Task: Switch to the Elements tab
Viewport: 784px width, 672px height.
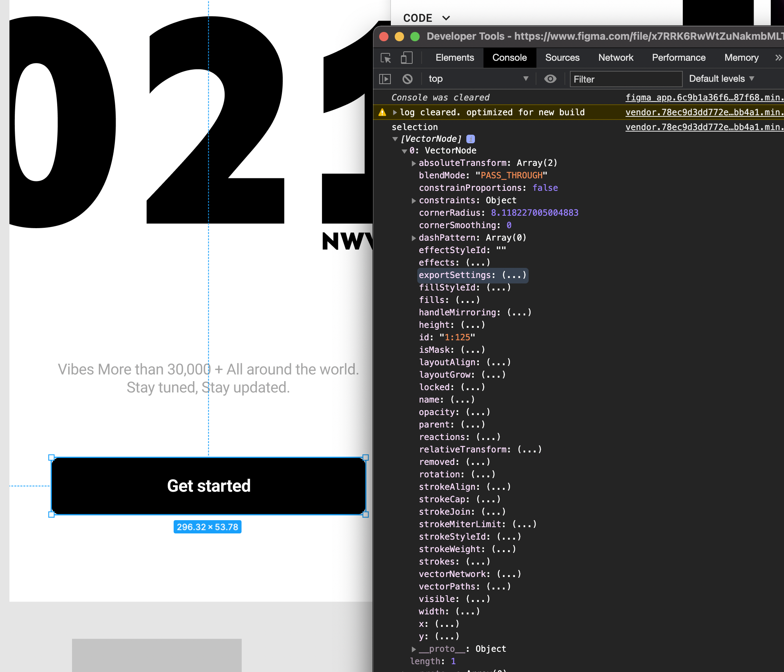Action: [454, 58]
